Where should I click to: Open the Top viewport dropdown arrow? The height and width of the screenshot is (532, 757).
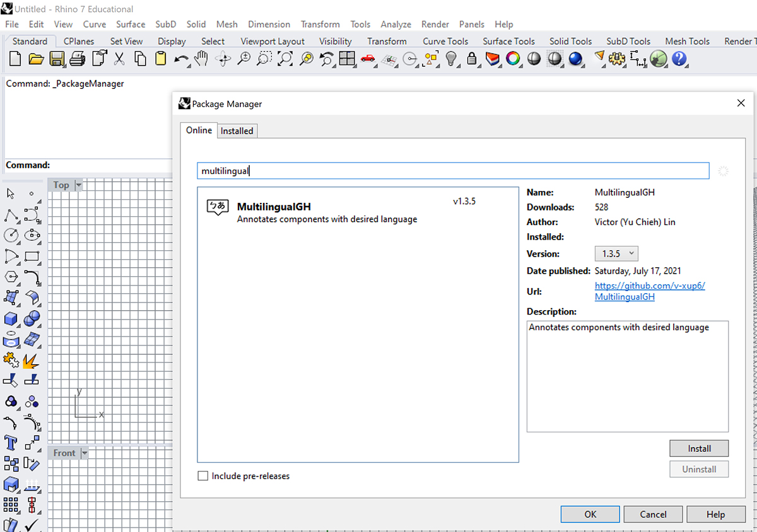click(79, 185)
